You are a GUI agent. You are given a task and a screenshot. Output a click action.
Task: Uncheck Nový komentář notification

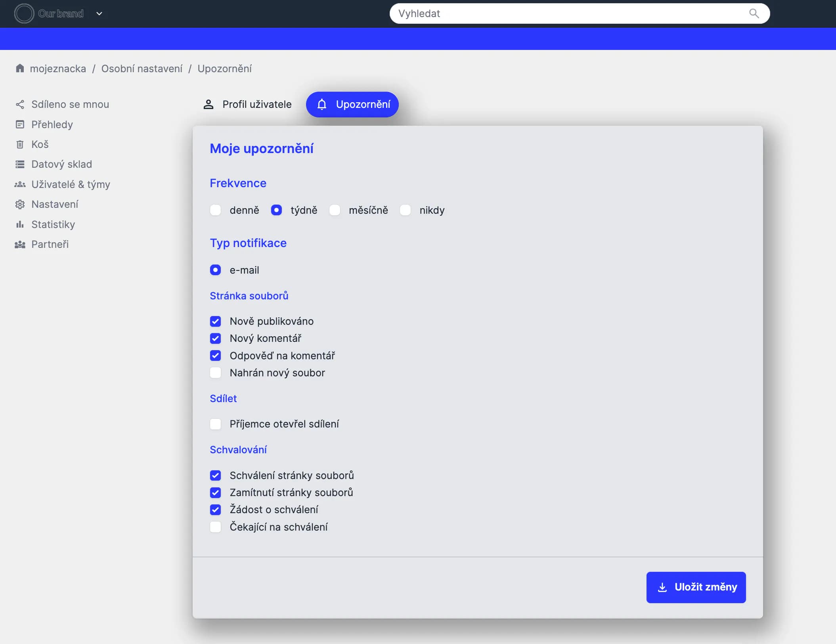(x=215, y=338)
